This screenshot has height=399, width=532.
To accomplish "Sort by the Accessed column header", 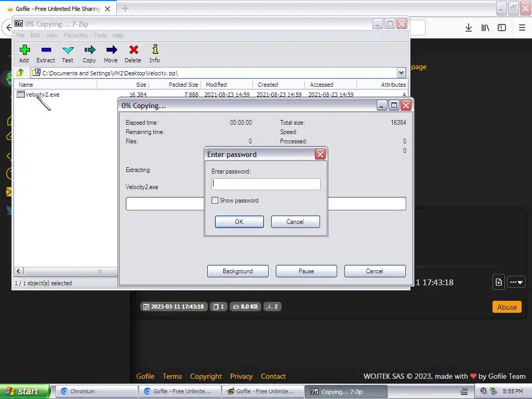I will coord(331,85).
